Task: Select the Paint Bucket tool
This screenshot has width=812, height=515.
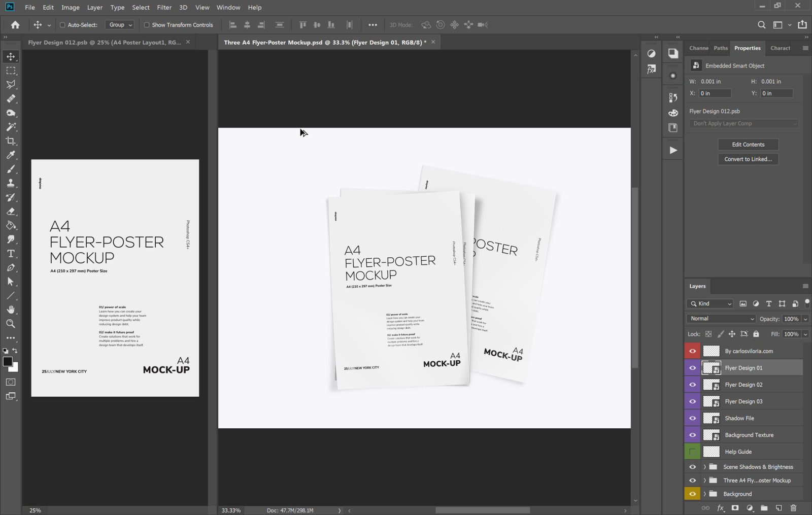Action: point(11,225)
